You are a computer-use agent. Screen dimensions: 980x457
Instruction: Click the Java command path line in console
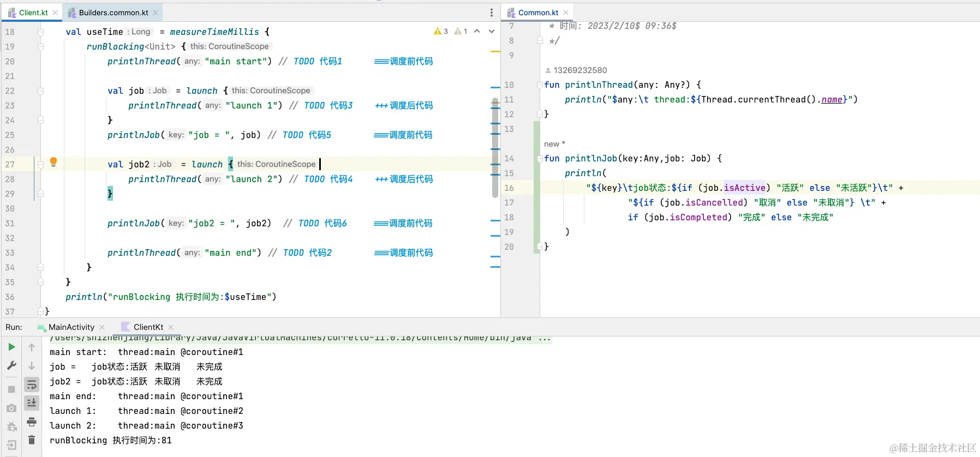(300, 338)
